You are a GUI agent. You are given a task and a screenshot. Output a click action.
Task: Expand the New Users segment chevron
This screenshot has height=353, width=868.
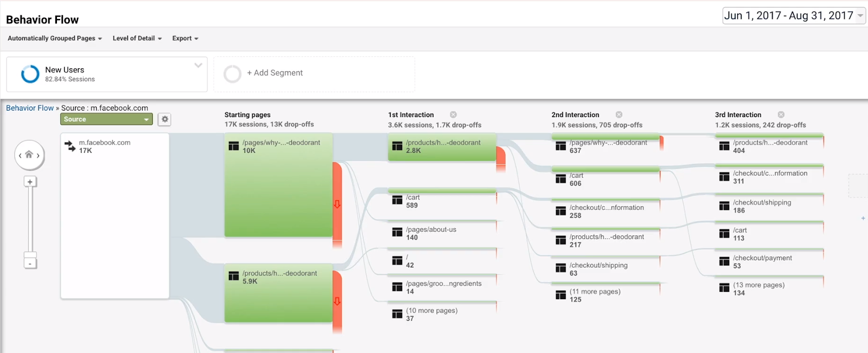199,66
